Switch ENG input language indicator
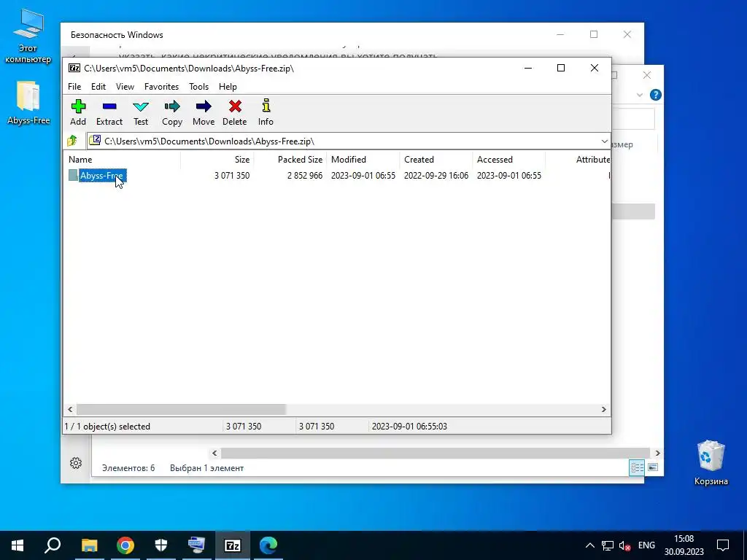 coord(646,545)
